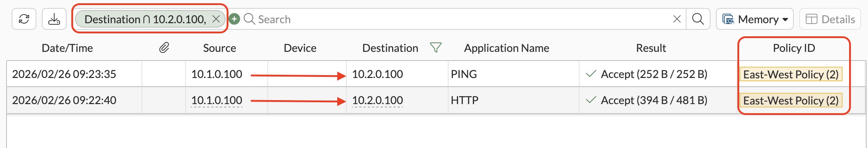This screenshot has height=148, width=868.
Task: Clear the search field with X icon
Action: pyautogui.click(x=677, y=19)
